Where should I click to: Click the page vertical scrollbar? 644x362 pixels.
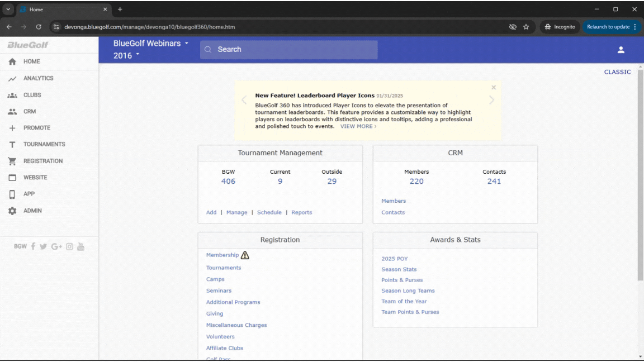(640, 174)
